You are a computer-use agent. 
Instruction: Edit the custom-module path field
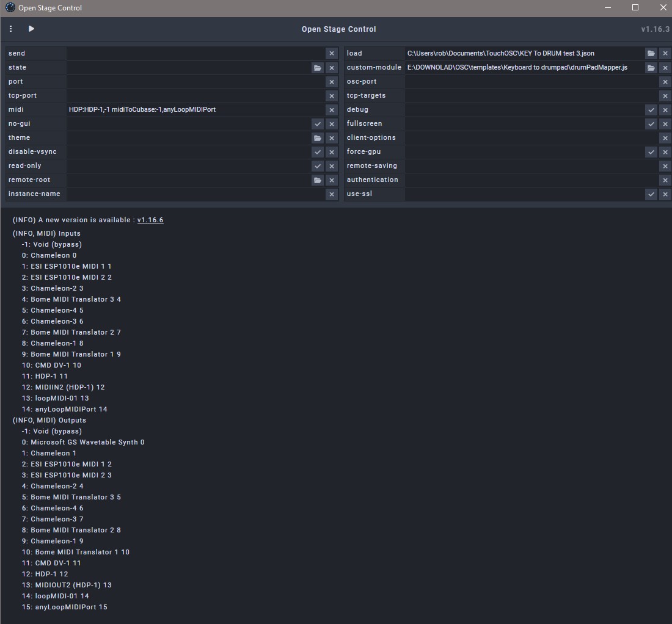[524, 68]
